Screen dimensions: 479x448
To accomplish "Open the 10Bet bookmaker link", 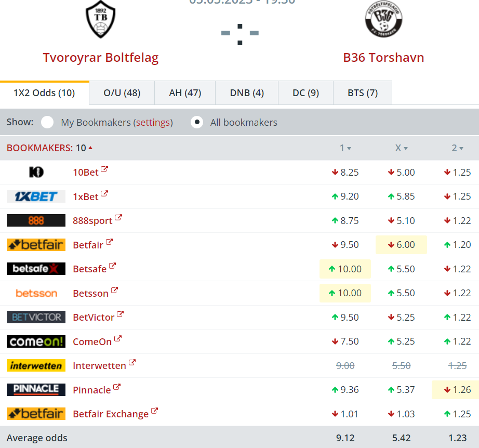I will tap(86, 173).
